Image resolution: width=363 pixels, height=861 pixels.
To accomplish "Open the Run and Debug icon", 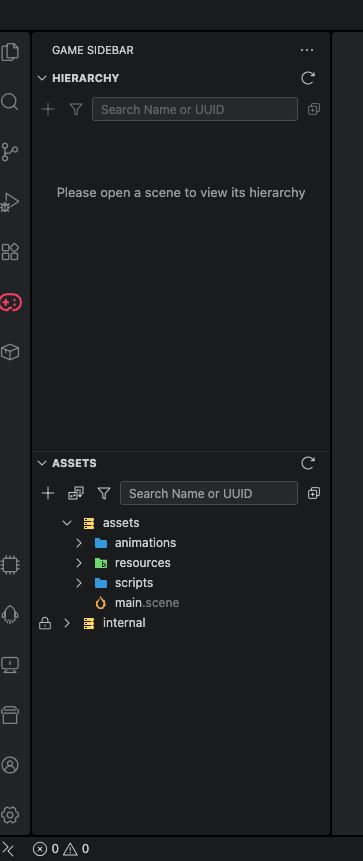I will [x=10, y=202].
